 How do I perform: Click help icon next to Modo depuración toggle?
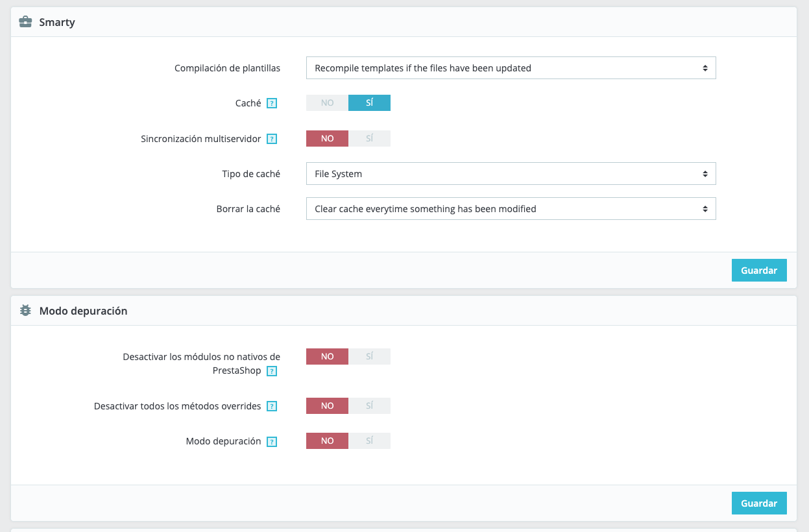click(272, 441)
